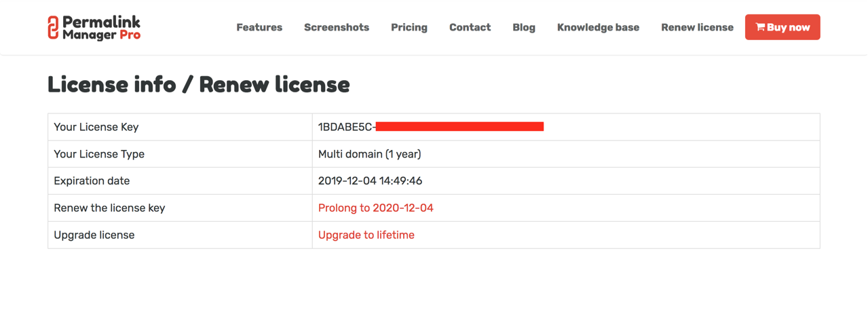Open the Blog menu item
The height and width of the screenshot is (325, 868).
524,28
